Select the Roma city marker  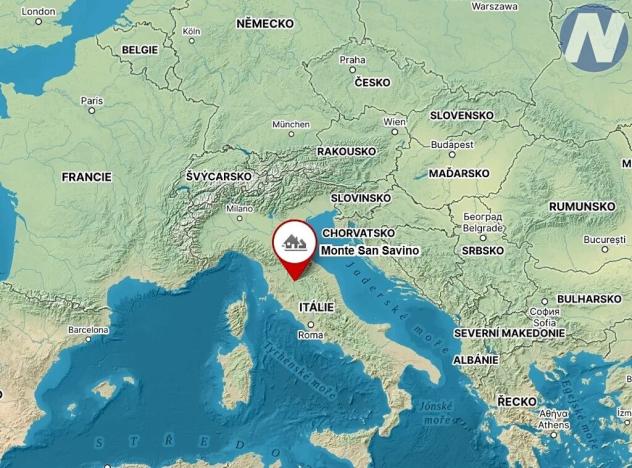pos(311,324)
